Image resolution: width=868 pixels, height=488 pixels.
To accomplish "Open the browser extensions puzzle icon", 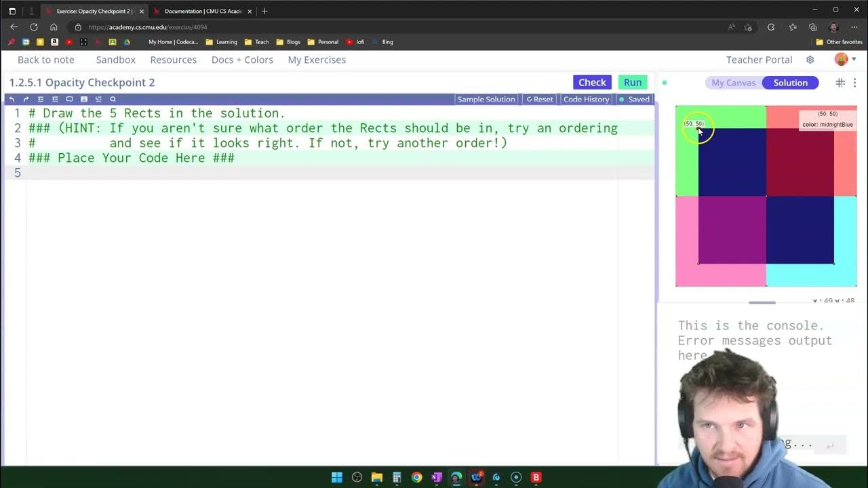I will tap(771, 27).
